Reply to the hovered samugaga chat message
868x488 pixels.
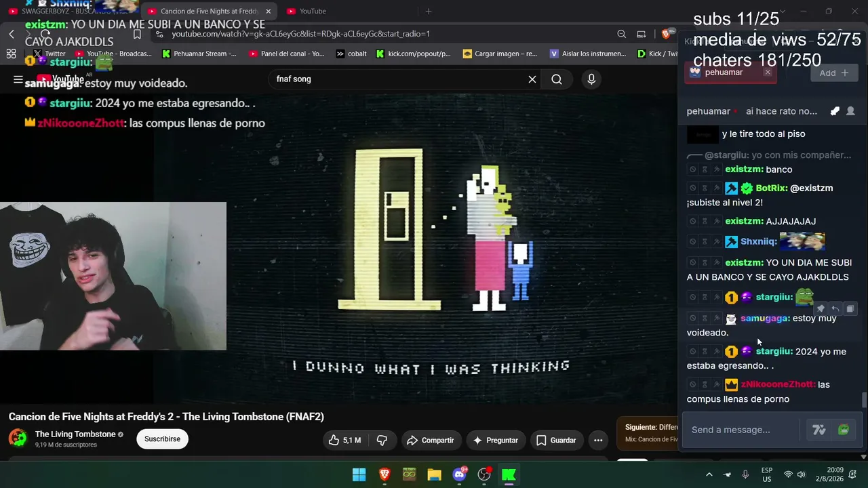click(835, 308)
